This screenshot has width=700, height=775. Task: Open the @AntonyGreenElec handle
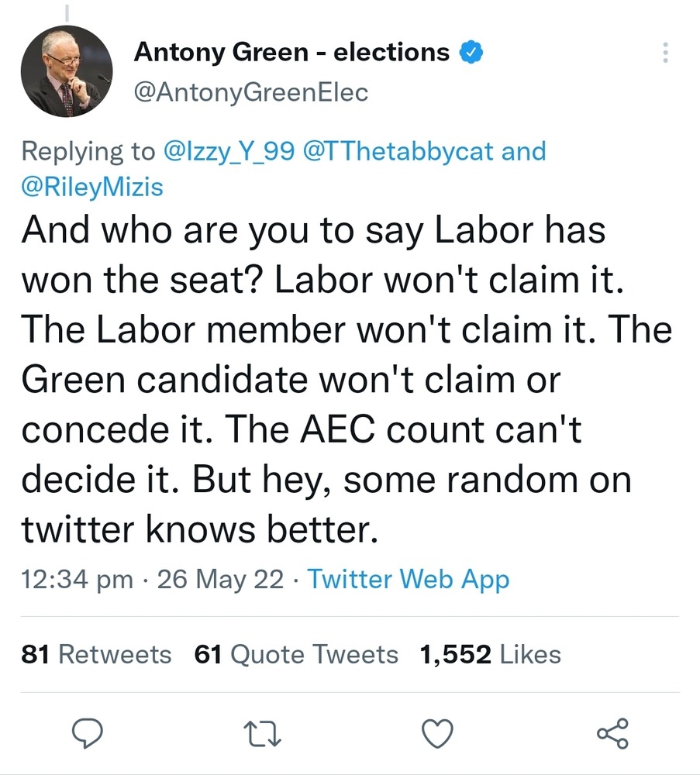251,92
